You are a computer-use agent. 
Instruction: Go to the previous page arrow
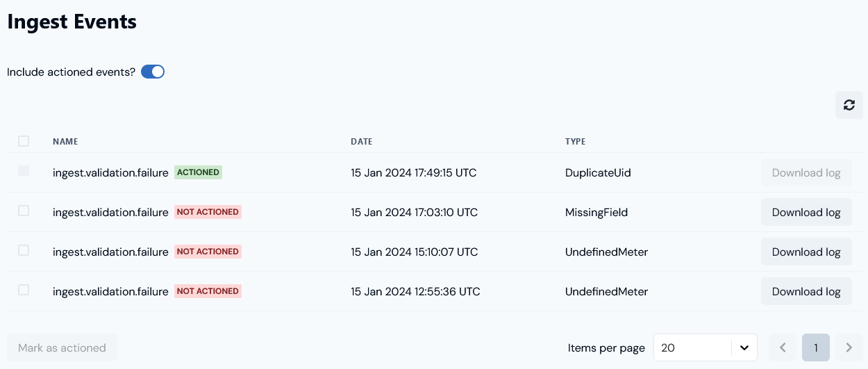tap(783, 347)
